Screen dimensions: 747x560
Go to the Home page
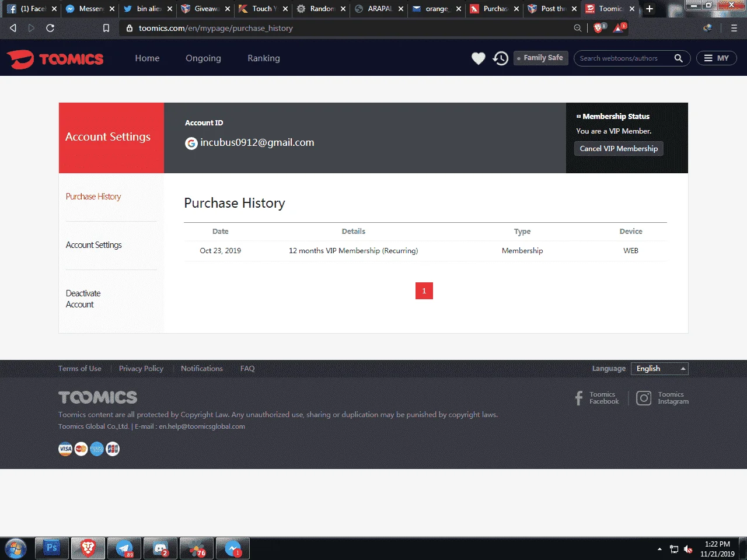click(147, 58)
